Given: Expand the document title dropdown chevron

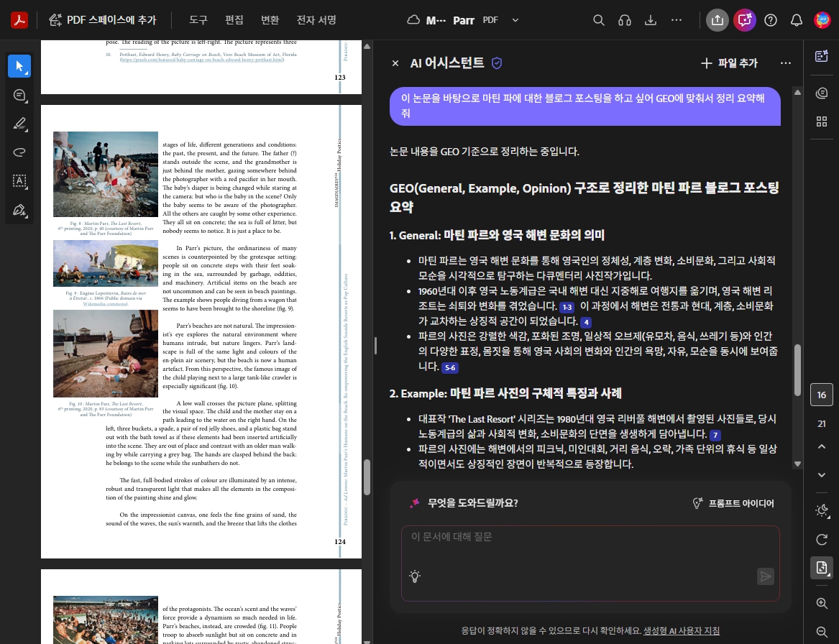Looking at the screenshot, I should [x=515, y=20].
